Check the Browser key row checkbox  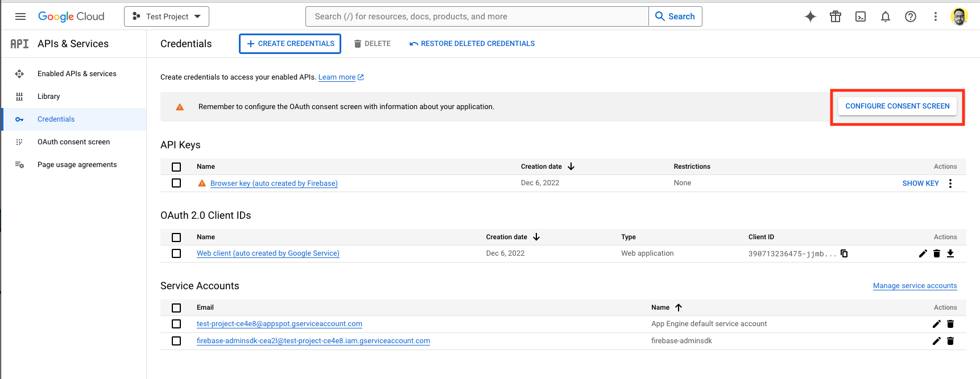tap(176, 183)
